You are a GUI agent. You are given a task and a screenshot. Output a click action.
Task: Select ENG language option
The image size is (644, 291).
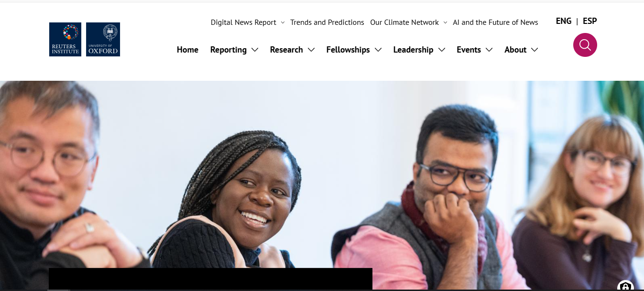[x=564, y=21]
